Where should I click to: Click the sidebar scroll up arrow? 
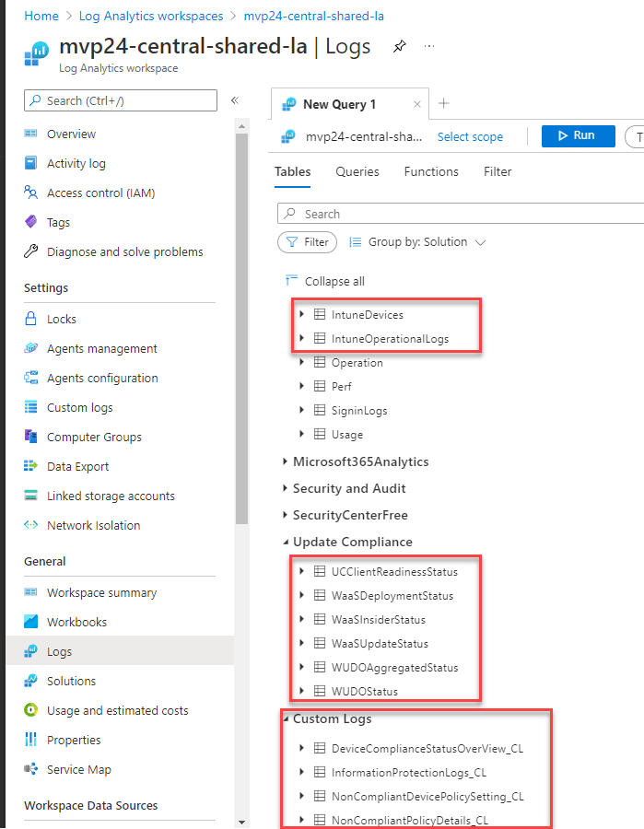(241, 126)
